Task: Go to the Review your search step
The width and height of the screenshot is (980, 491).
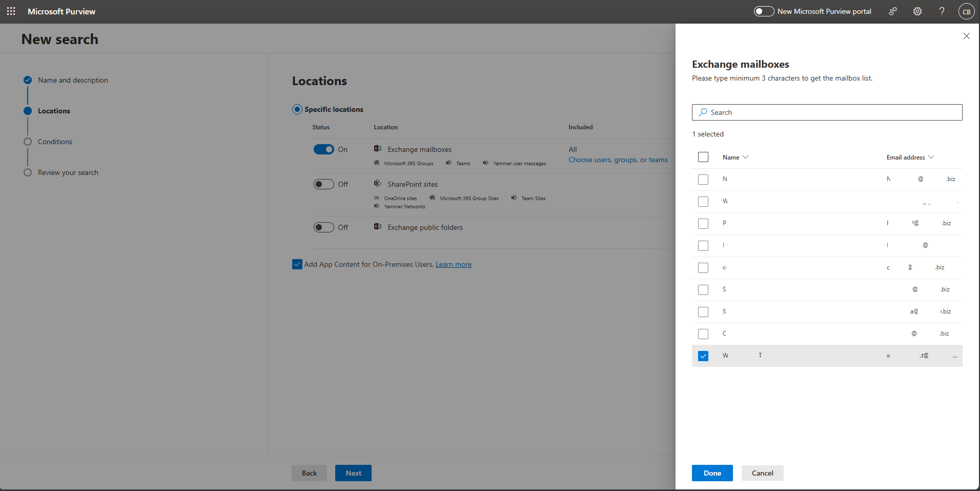Action: click(x=68, y=172)
